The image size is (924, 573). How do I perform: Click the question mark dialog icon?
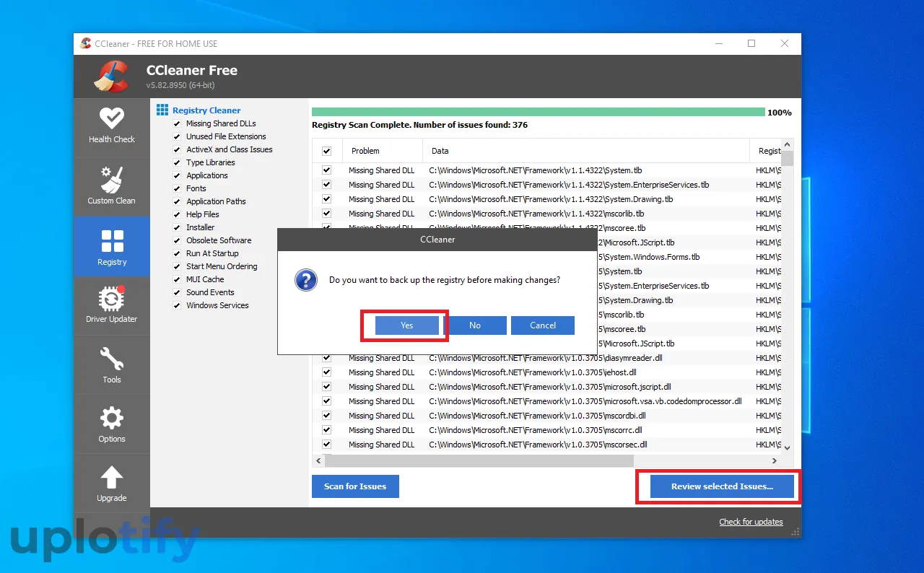[306, 280]
